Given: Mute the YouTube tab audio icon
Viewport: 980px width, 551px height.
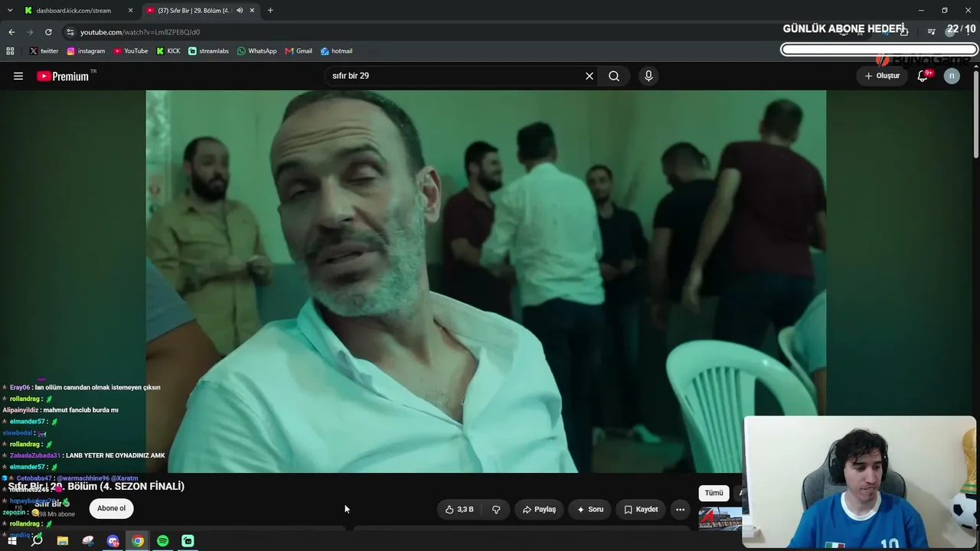Looking at the screenshot, I should click(x=240, y=11).
